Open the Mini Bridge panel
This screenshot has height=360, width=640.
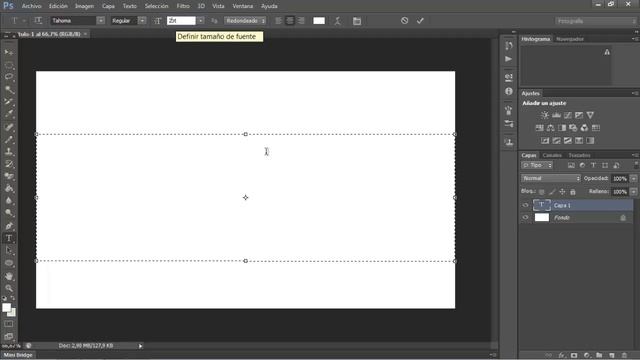pos(18,355)
